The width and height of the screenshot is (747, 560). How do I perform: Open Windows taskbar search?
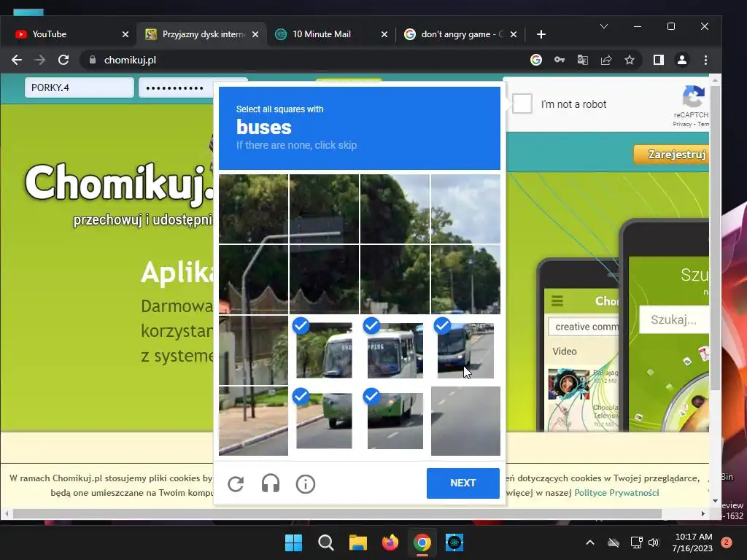coord(326,542)
